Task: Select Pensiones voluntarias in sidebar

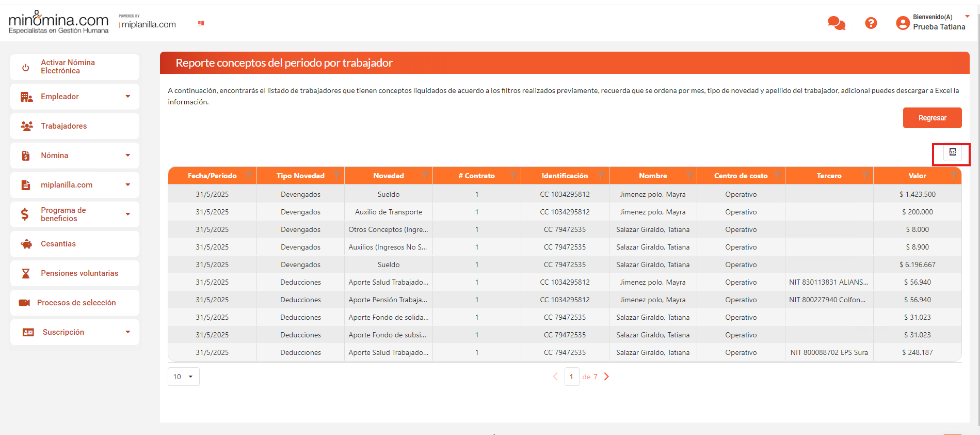Action: [x=79, y=273]
